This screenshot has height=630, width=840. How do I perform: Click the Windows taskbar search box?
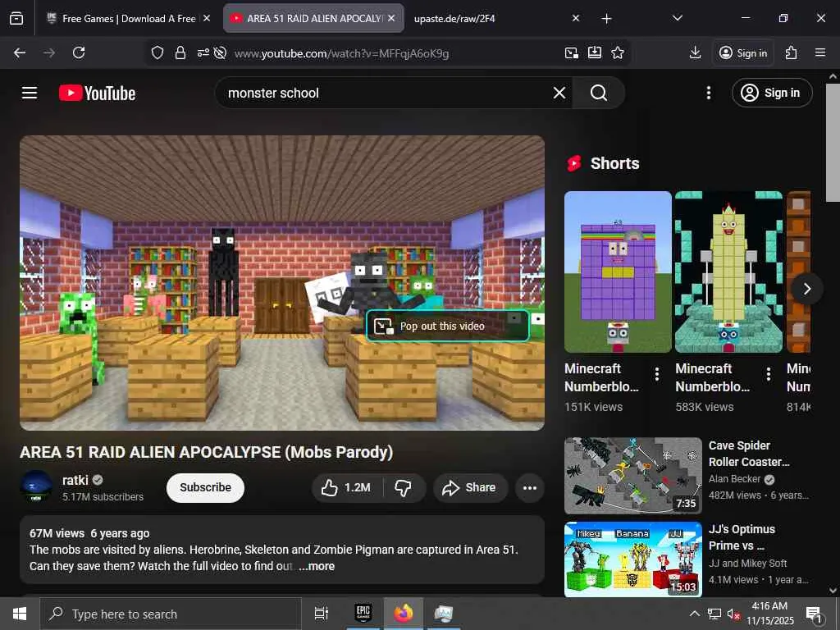click(x=171, y=614)
